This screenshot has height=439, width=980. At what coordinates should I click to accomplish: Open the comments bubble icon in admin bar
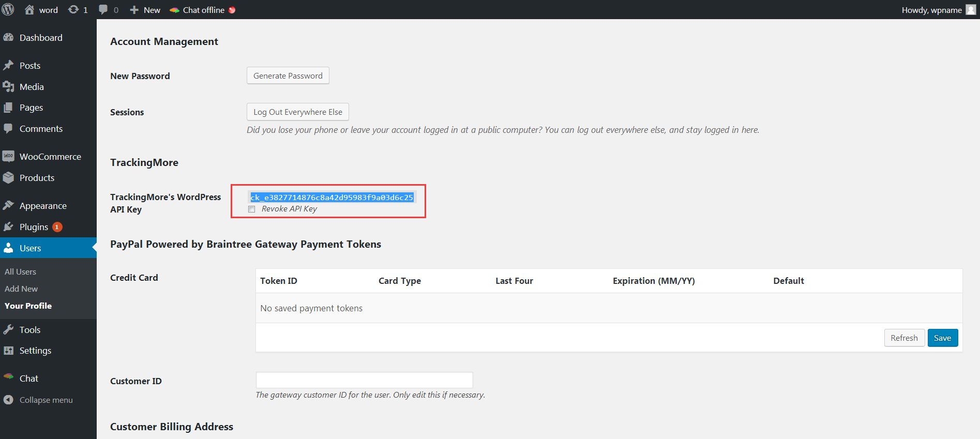point(103,10)
